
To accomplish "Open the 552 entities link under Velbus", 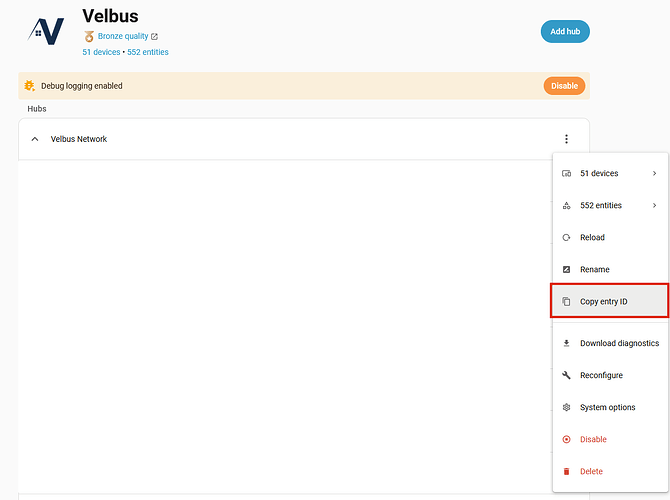I will 148,52.
